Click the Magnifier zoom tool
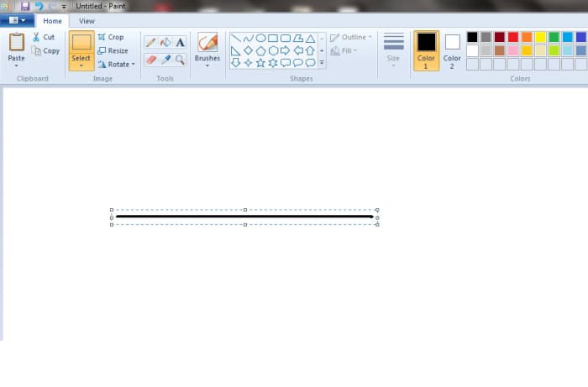 click(x=180, y=60)
